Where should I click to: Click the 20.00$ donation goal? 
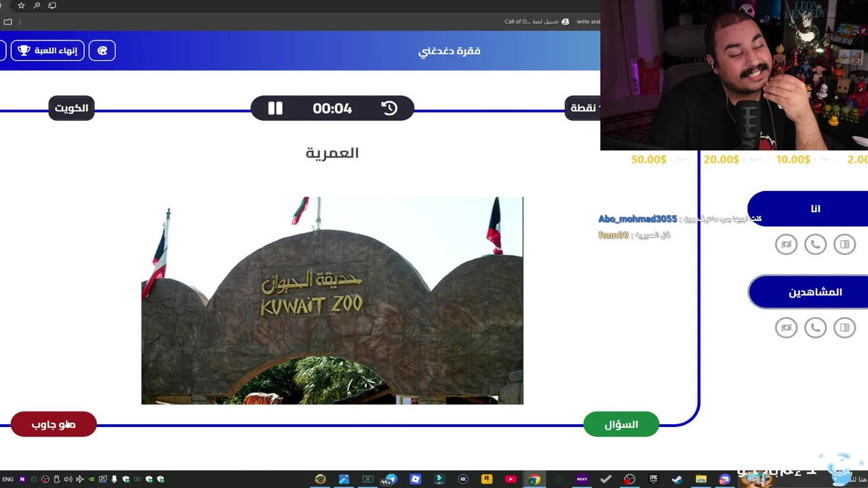pos(722,159)
